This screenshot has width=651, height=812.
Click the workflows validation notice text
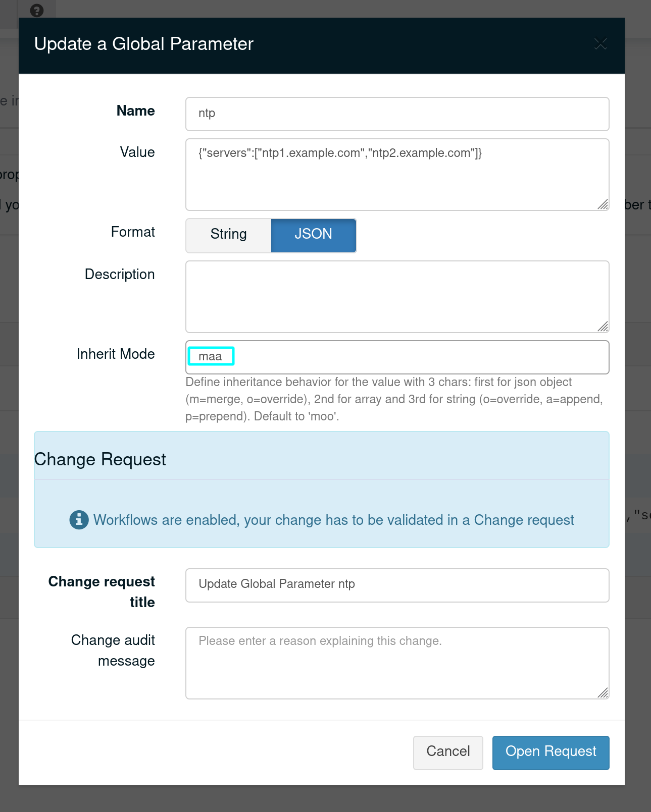333,520
